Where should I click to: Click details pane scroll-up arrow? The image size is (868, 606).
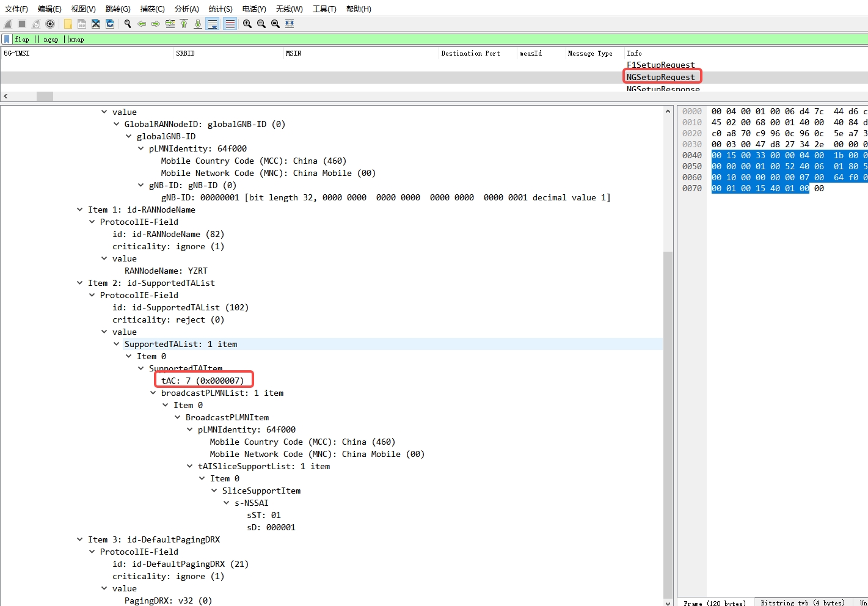point(668,111)
